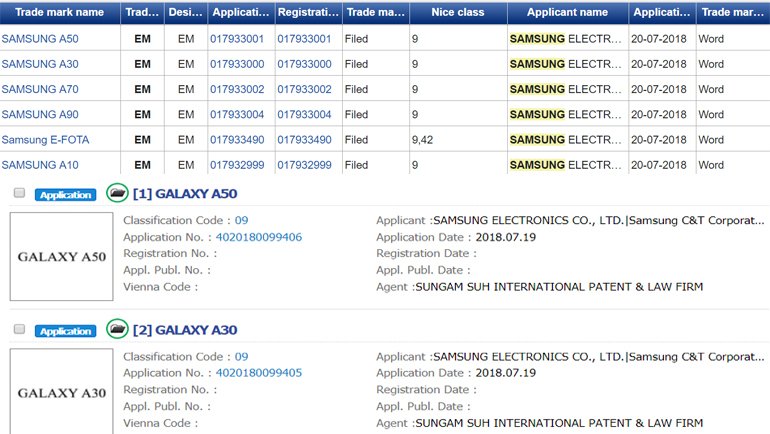Viewport: 770px width, 434px height.
Task: View the GALAXY A50 trademark image thumbnail
Action: point(61,256)
